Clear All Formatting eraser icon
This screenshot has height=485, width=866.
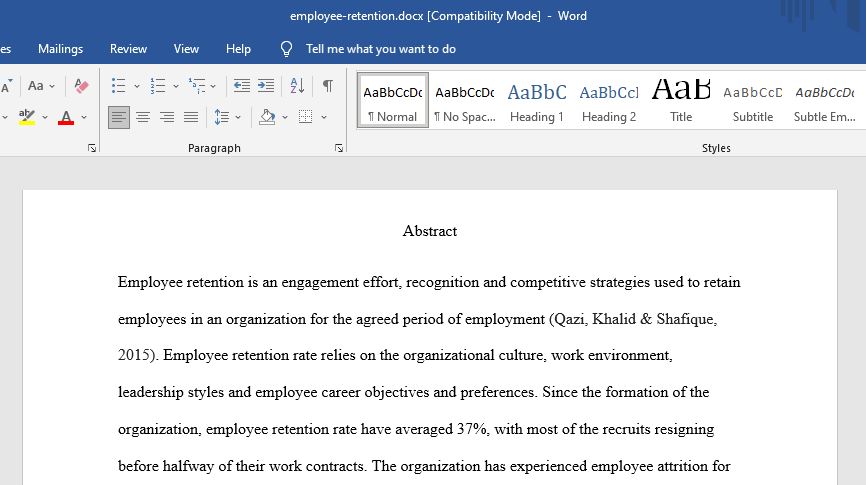[x=81, y=86]
